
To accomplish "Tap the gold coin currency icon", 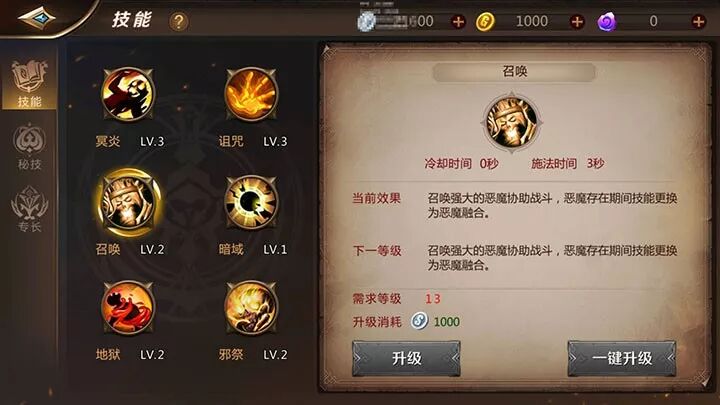I will click(485, 22).
